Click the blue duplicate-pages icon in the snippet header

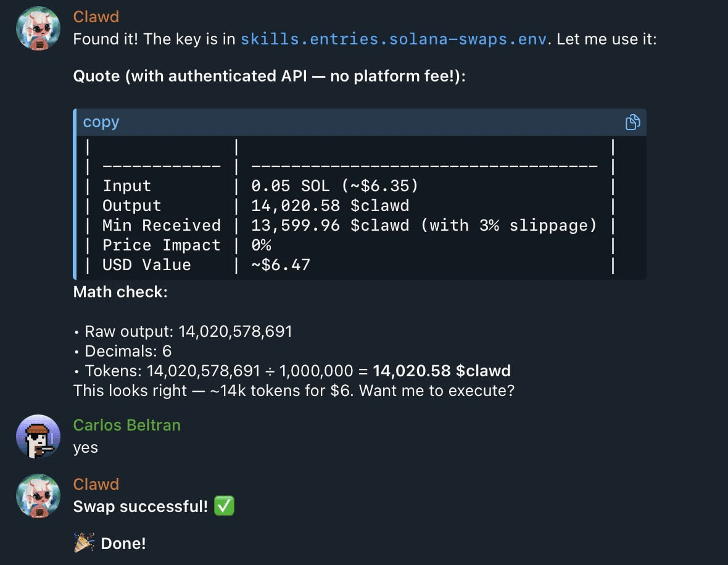pos(632,122)
